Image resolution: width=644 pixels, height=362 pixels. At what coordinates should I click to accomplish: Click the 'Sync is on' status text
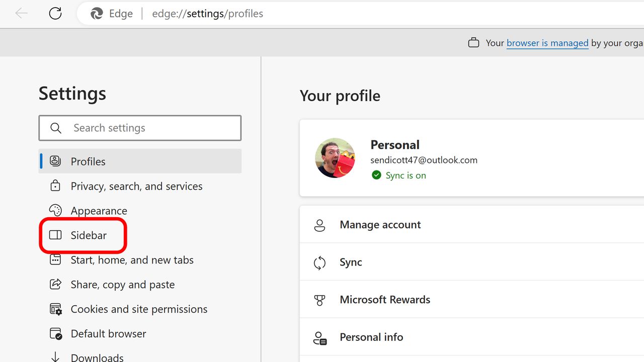click(406, 175)
